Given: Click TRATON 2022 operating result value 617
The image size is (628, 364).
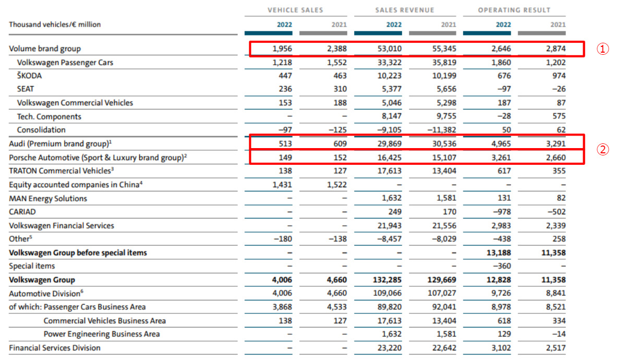Looking at the screenshot, I should 504,171.
